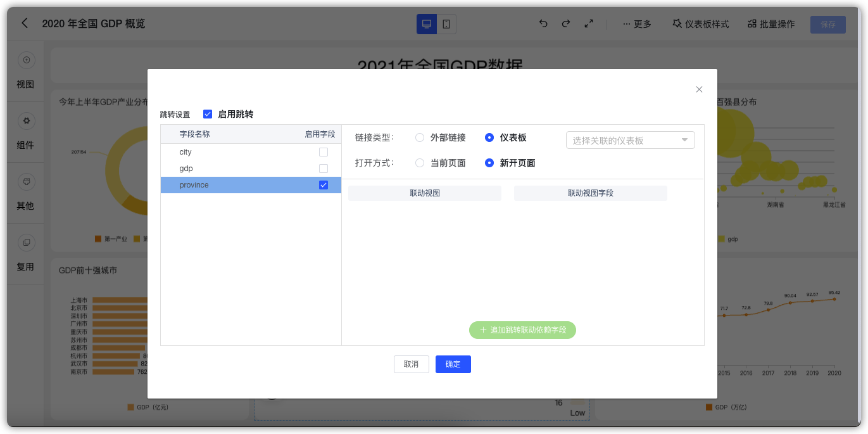
Task: Enable the gdp field checkbox
Action: click(324, 169)
